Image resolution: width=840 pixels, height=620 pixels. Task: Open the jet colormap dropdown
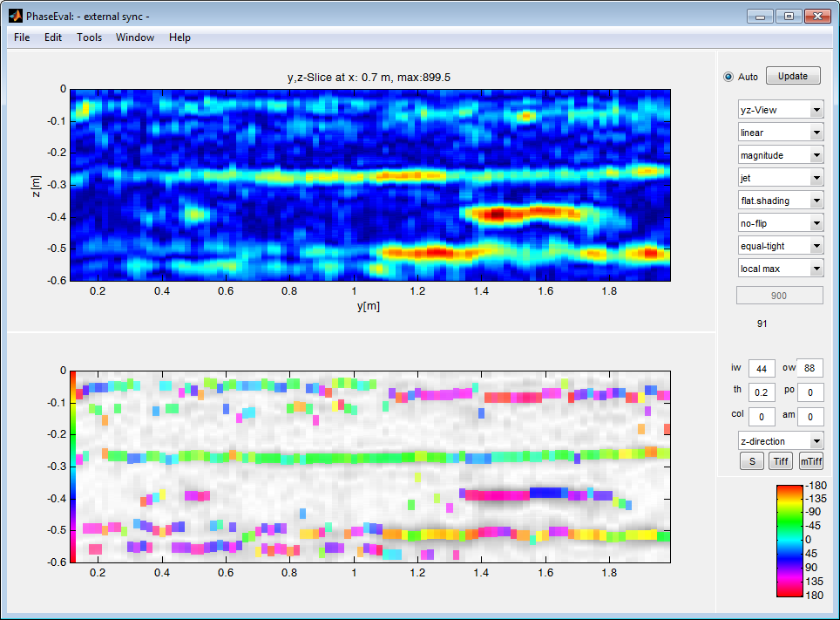coord(781,178)
